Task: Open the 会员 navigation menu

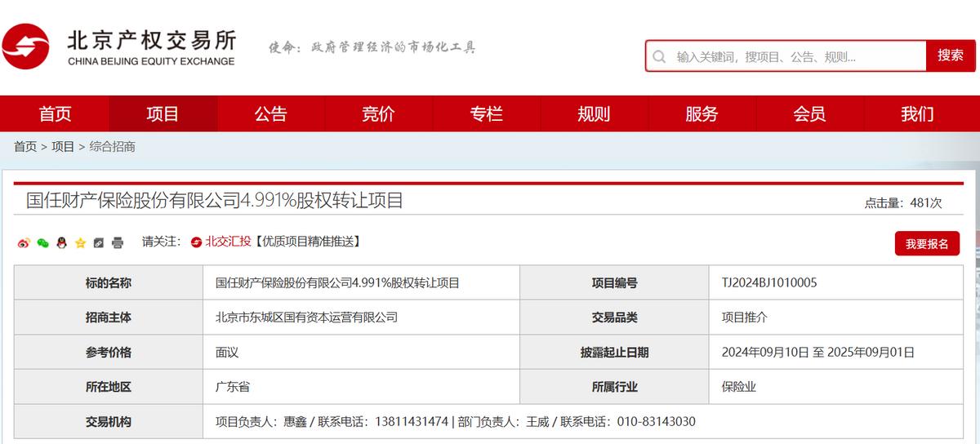Action: (809, 113)
